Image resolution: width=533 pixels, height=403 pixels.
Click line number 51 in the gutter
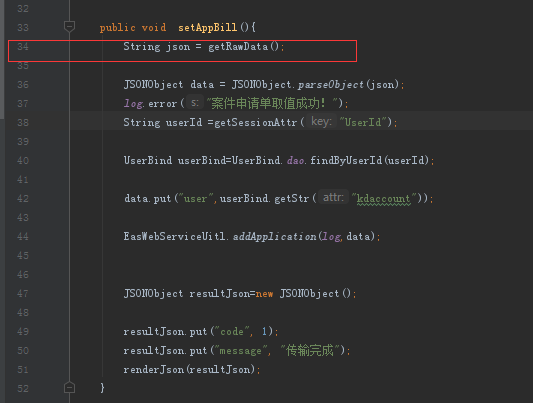(23, 370)
